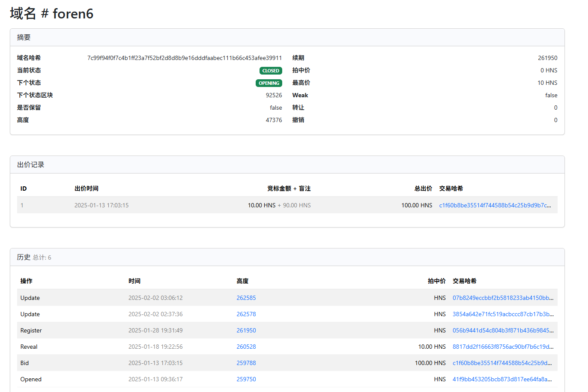Open block height link 259750
The image size is (588, 392).
click(x=246, y=379)
